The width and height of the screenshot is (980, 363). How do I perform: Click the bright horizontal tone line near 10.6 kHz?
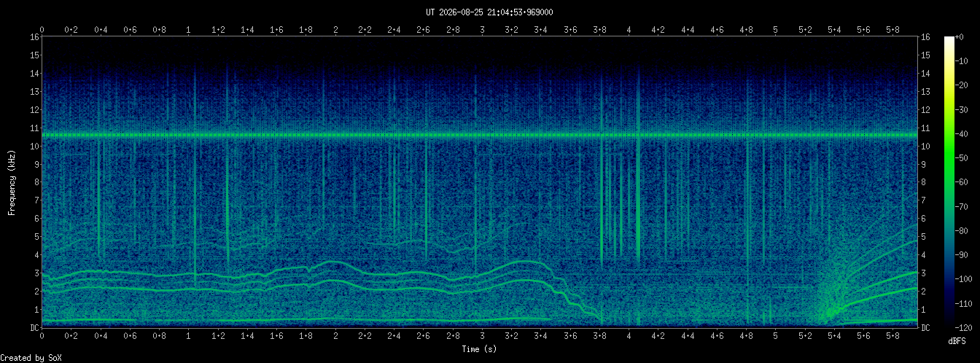(x=479, y=136)
